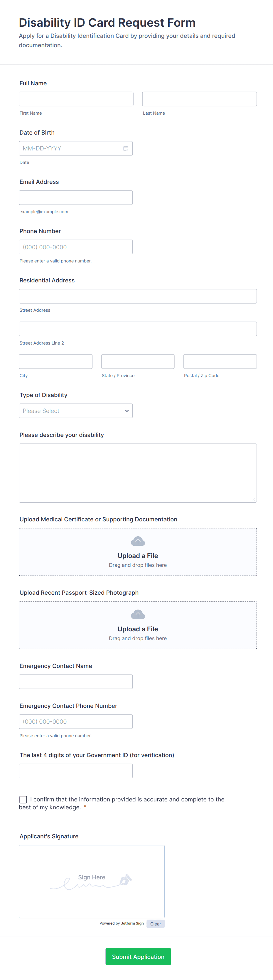The height and width of the screenshot is (980, 273).
Task: Click the medical certificate upload cloud icon
Action: click(x=138, y=541)
